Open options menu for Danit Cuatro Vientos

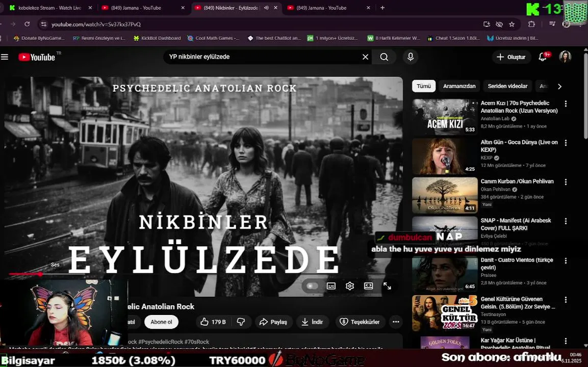pyautogui.click(x=566, y=260)
